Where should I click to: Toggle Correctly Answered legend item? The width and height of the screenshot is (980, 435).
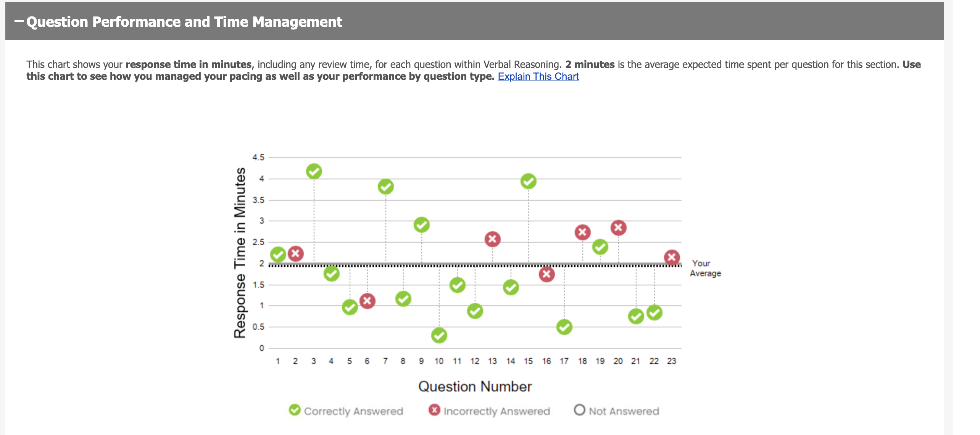tap(353, 411)
